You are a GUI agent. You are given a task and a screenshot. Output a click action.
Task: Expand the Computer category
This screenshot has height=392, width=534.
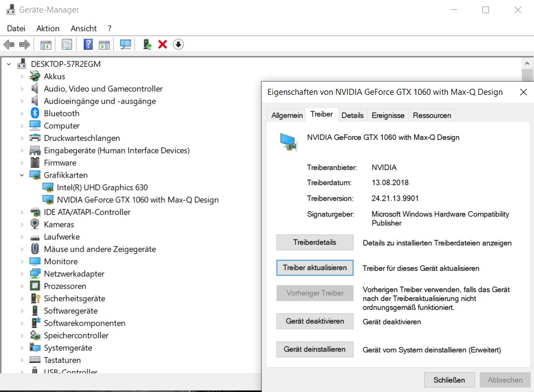click(22, 126)
